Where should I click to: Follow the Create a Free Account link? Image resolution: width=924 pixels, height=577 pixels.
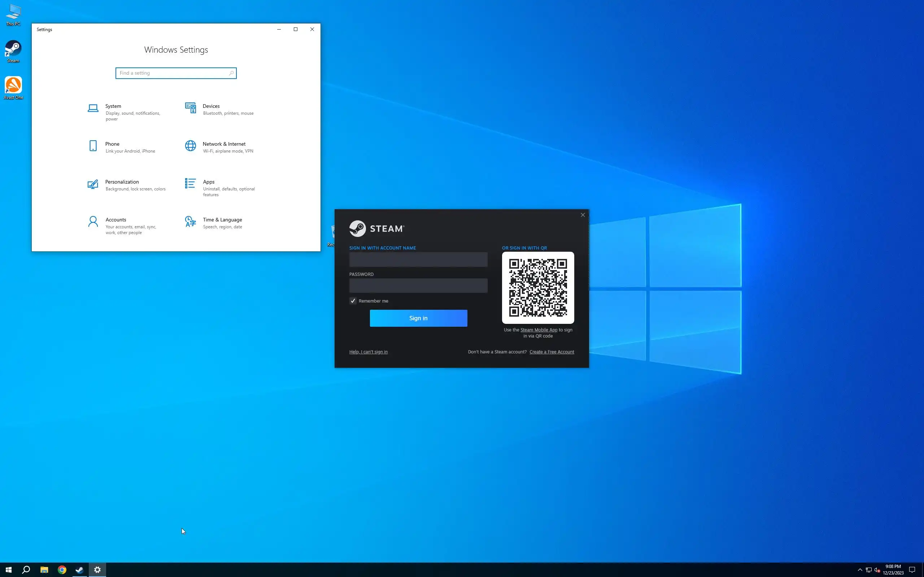click(x=552, y=352)
